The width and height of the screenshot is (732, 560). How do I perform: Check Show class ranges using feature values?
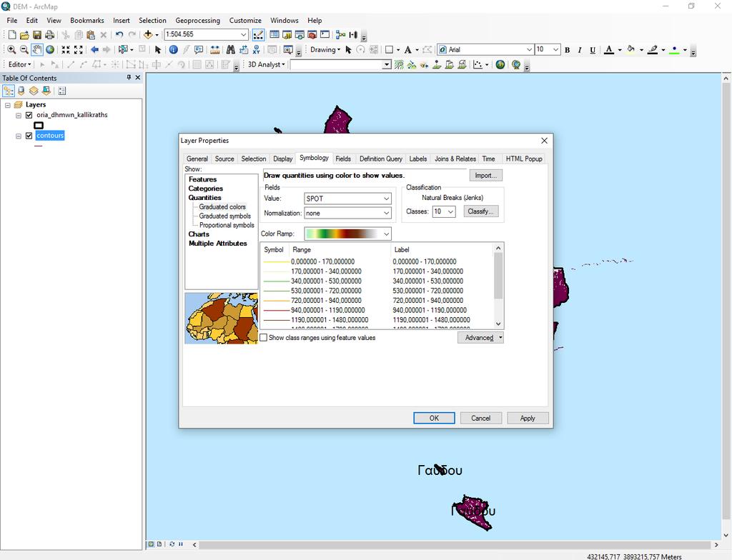click(264, 337)
